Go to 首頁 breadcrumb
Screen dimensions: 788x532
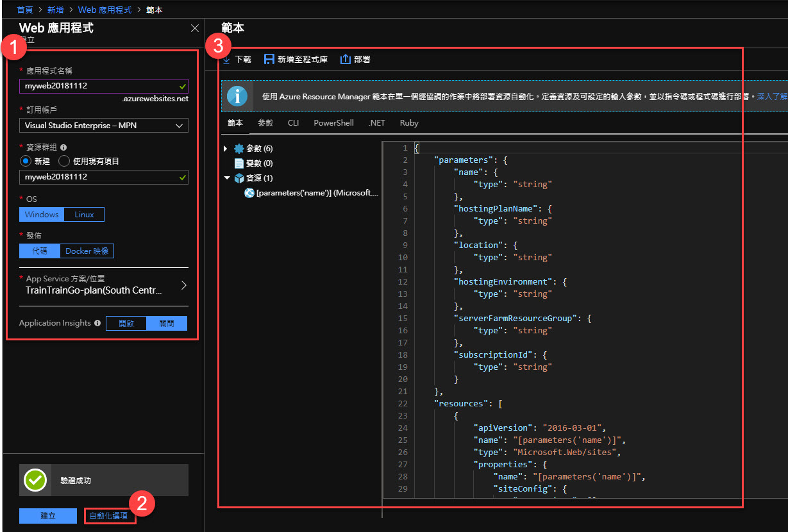25,10
